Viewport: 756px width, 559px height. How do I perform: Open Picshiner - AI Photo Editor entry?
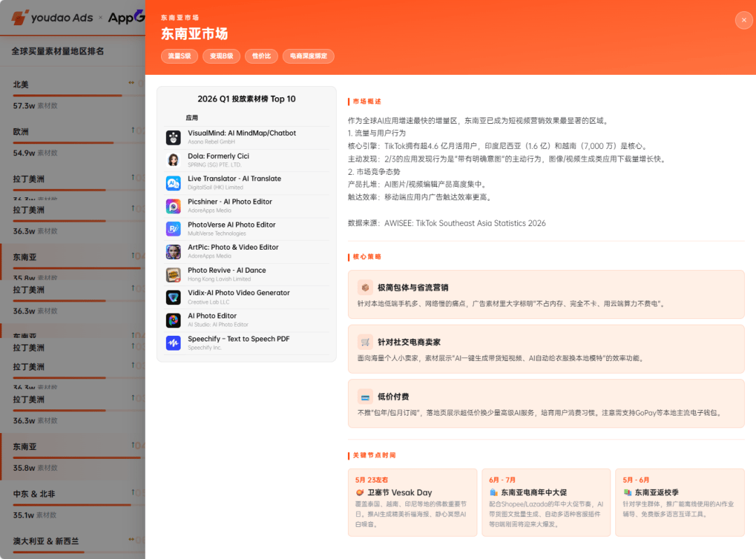click(x=247, y=206)
